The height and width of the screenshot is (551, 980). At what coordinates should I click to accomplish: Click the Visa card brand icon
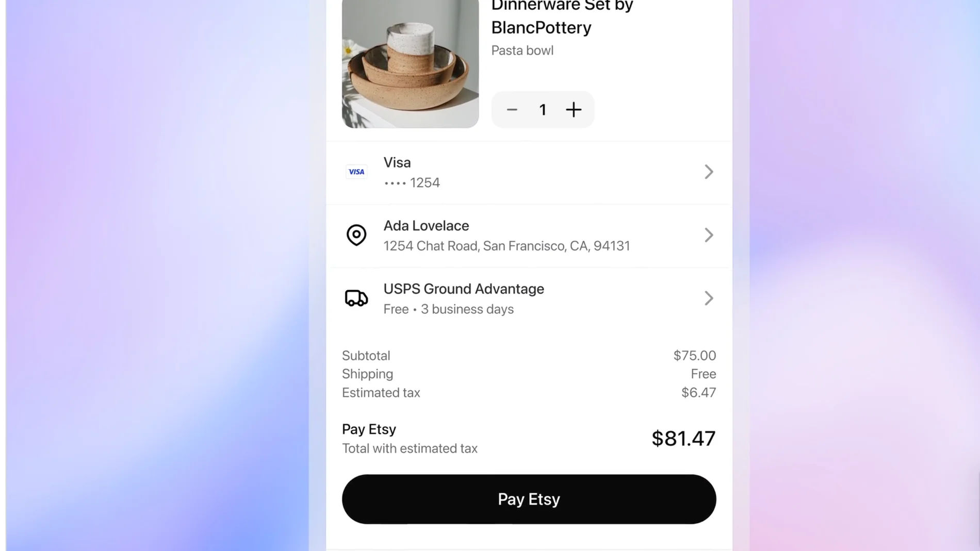pos(356,172)
